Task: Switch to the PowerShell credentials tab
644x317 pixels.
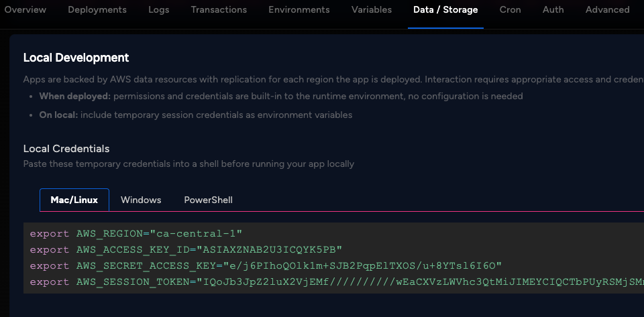Action: [208, 200]
